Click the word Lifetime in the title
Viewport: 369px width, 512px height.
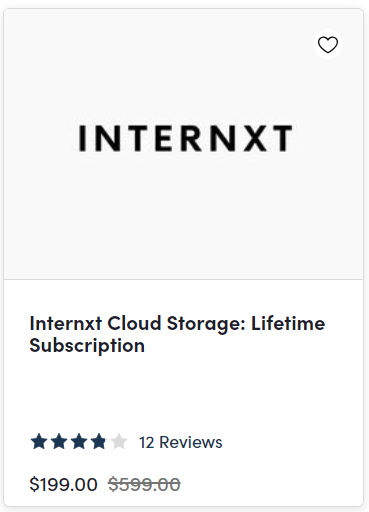pyautogui.click(x=288, y=323)
